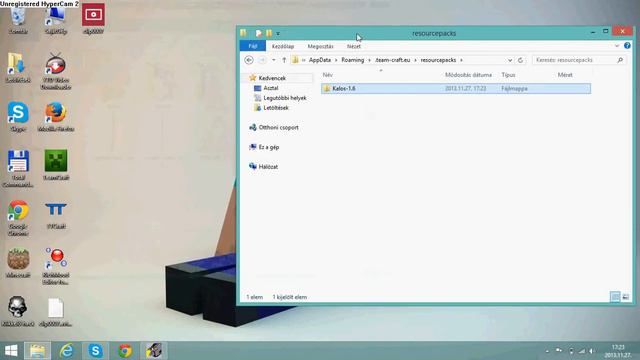Open Internet Explorer from the taskbar
This screenshot has width=640, height=360.
coord(66,351)
